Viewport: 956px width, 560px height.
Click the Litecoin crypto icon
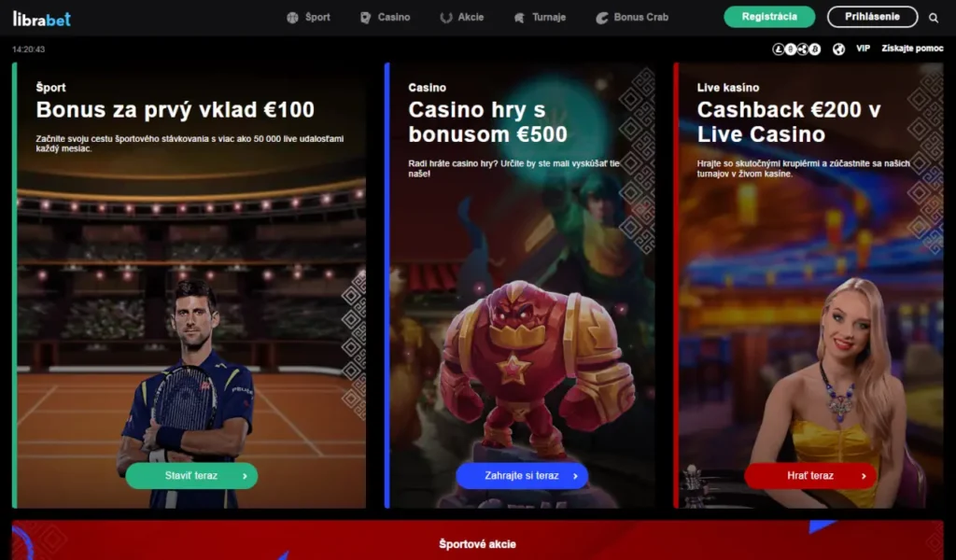(x=779, y=49)
